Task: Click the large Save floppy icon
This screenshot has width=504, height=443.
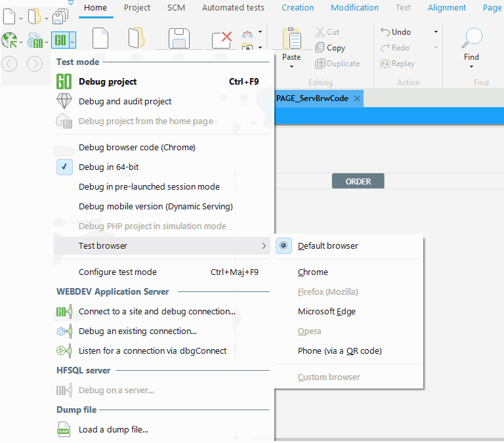Action: [179, 38]
